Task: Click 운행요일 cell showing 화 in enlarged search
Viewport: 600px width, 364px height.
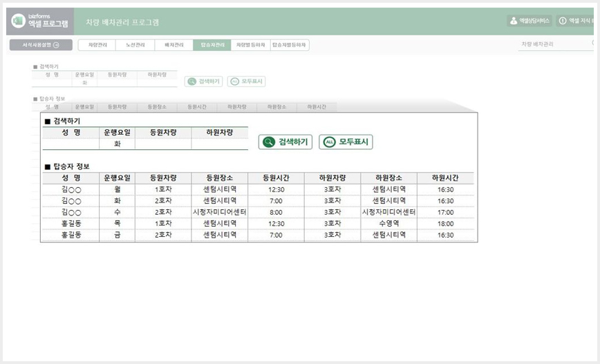Action: [x=117, y=144]
